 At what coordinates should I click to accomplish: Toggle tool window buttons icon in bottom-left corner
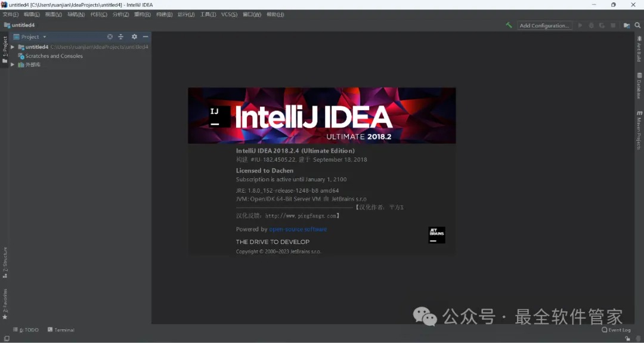point(7,338)
